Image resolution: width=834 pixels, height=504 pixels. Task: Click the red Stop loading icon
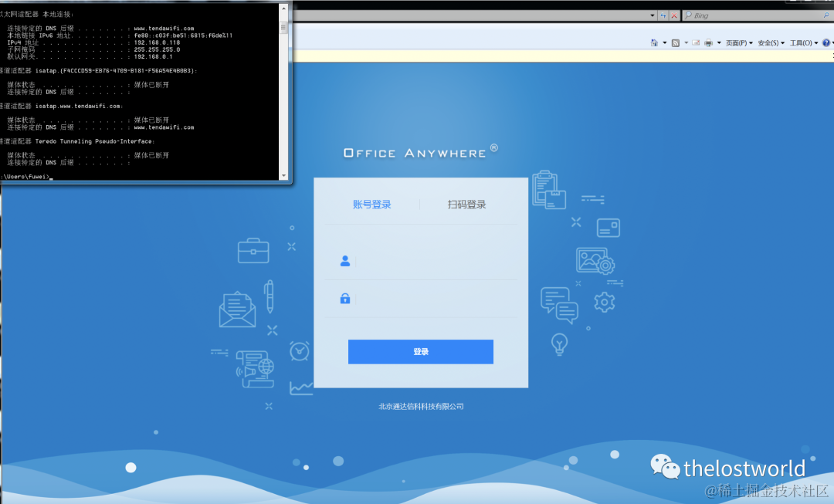[x=674, y=15]
